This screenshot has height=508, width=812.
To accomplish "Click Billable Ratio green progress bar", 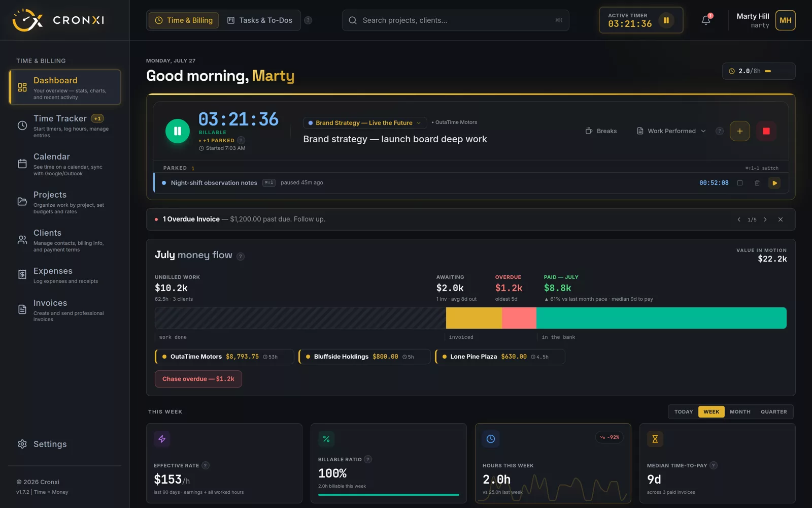I will pos(389,495).
